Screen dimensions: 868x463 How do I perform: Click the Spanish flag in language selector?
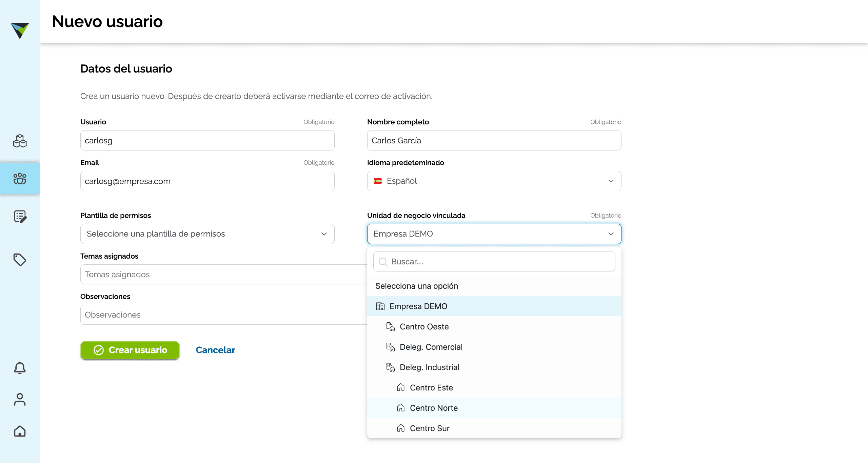[x=378, y=181]
